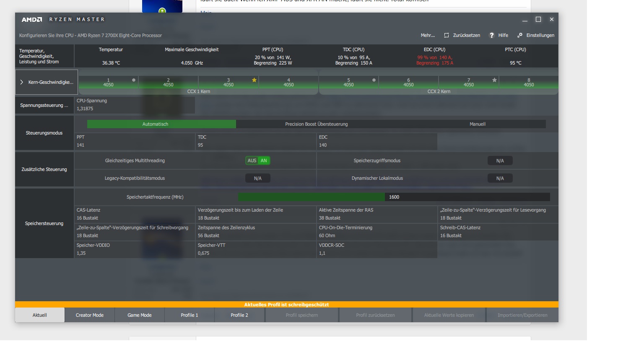Select the Automatisch control mode
The width and height of the screenshot is (644, 362).
click(x=161, y=124)
